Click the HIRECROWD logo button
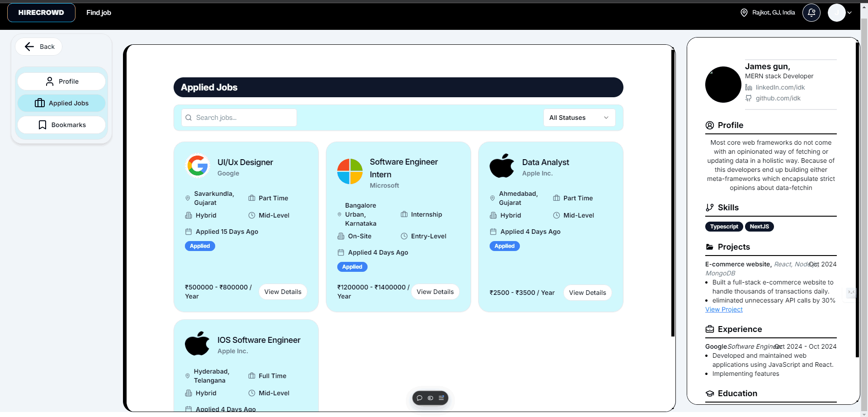 click(41, 13)
